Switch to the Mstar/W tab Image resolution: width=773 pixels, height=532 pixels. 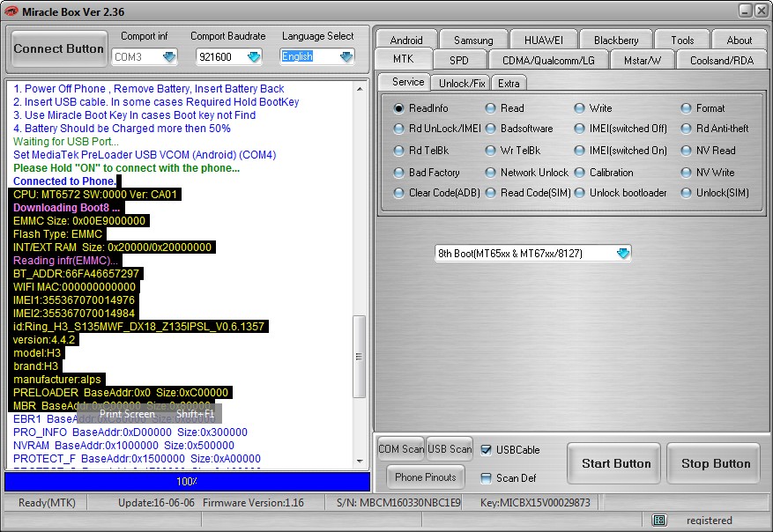point(643,60)
